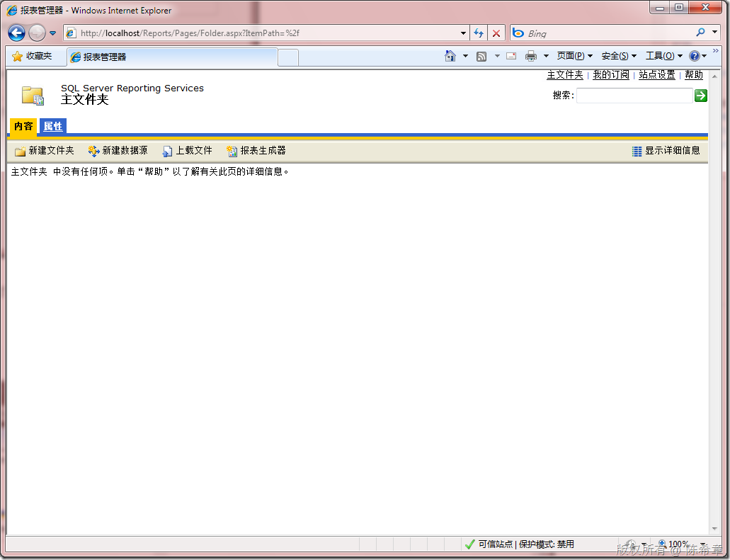Open the 页面(P) menu
730x560 pixels.
[x=574, y=57]
